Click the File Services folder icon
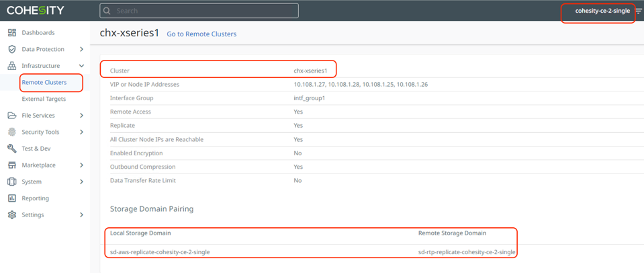This screenshot has width=644, height=273. tap(12, 116)
